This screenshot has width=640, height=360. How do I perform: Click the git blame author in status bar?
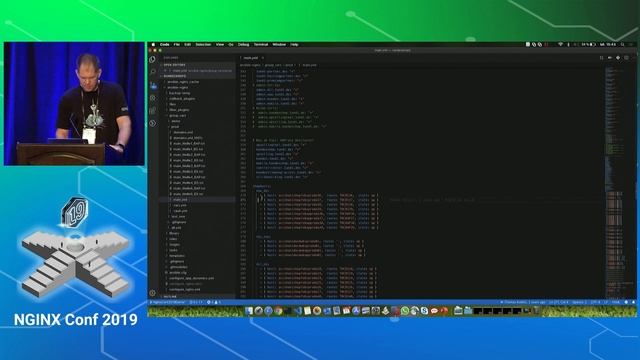pos(523,302)
